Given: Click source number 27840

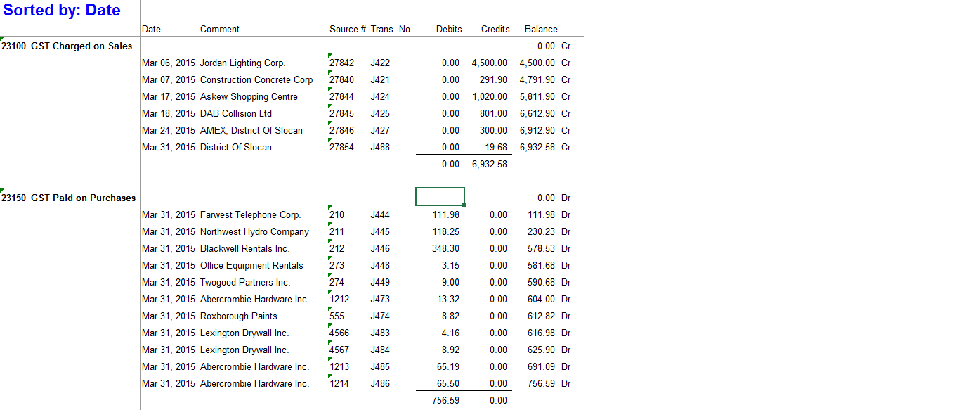Looking at the screenshot, I should pyautogui.click(x=342, y=79).
